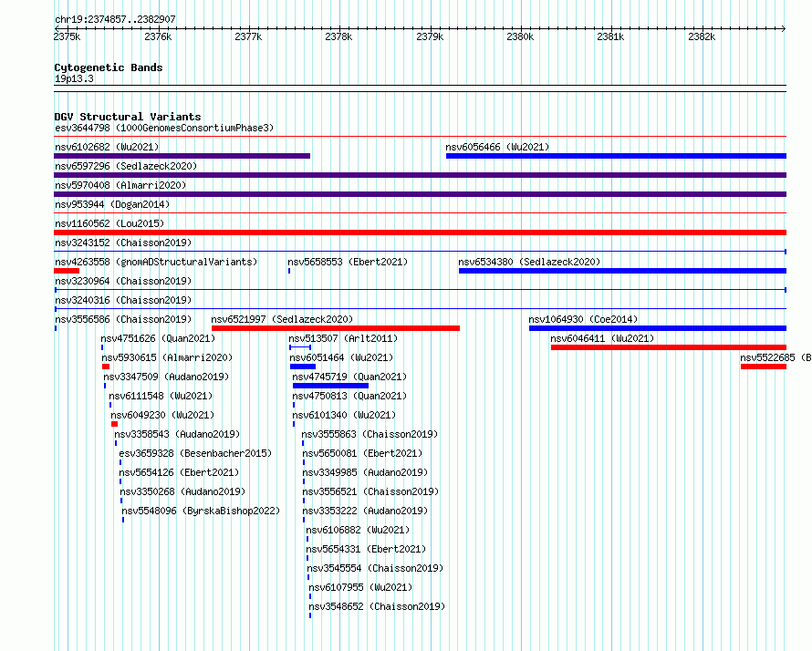The image size is (812, 651).
Task: Click the red bar under nsv1160562 (Lou2015)
Action: pos(420,232)
